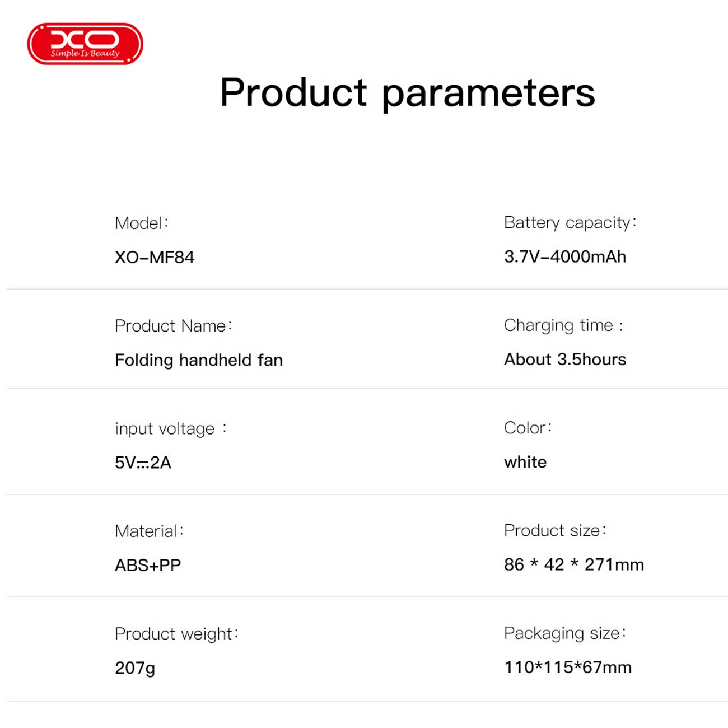Select the "Model:" label
The image size is (728, 728).
141,223
